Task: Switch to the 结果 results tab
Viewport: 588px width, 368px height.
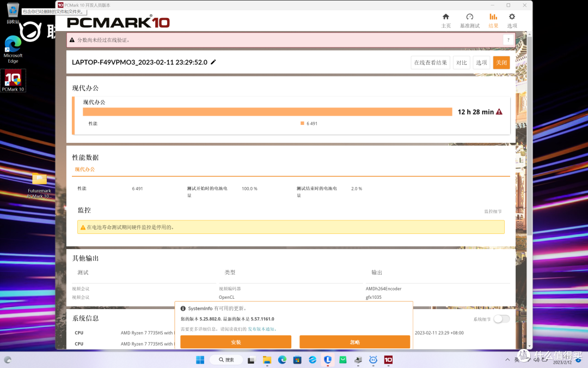Action: point(493,20)
